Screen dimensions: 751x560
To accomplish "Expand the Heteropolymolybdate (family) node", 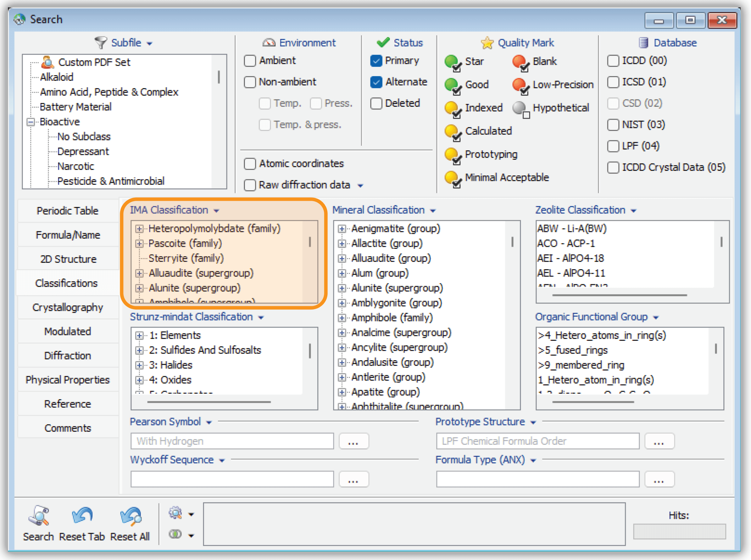I will (x=139, y=229).
